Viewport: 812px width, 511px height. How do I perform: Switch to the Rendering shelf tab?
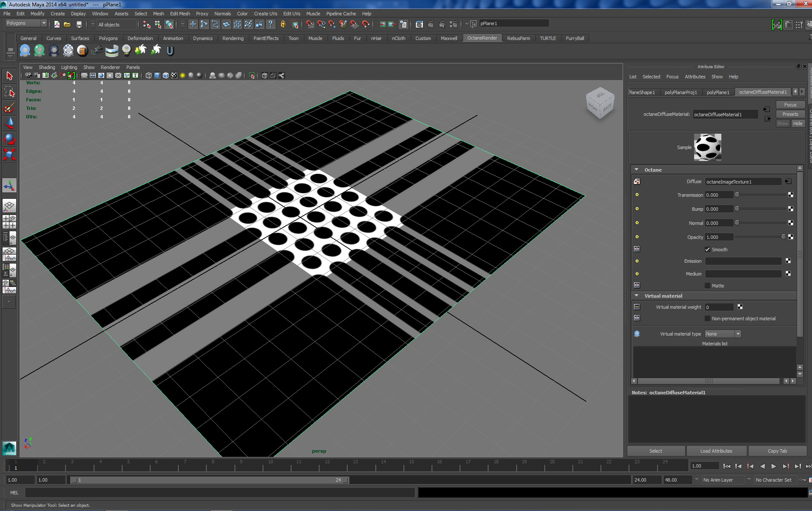tap(233, 38)
